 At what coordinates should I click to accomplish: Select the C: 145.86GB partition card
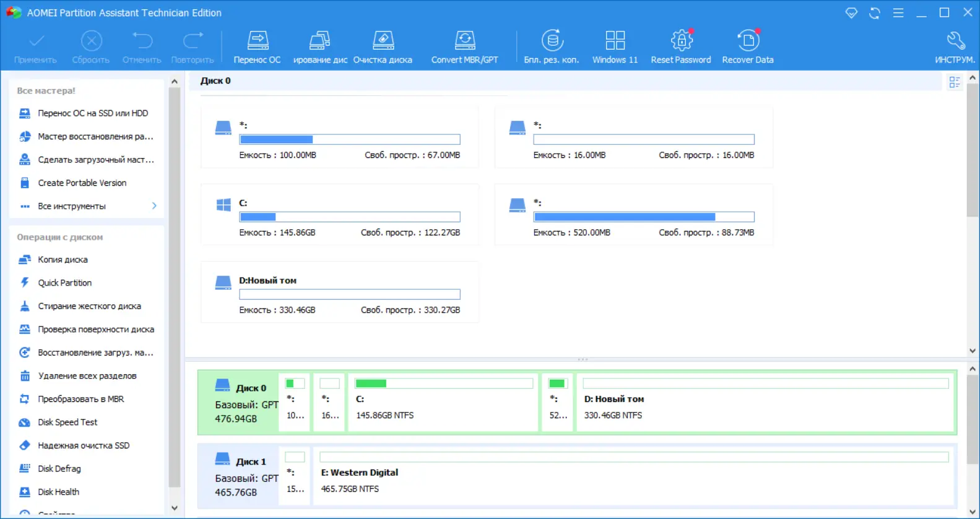tap(340, 215)
